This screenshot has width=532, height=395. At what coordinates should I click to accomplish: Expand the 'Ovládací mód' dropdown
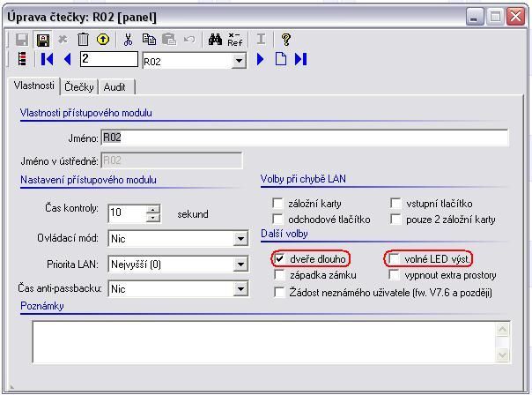tap(240, 238)
